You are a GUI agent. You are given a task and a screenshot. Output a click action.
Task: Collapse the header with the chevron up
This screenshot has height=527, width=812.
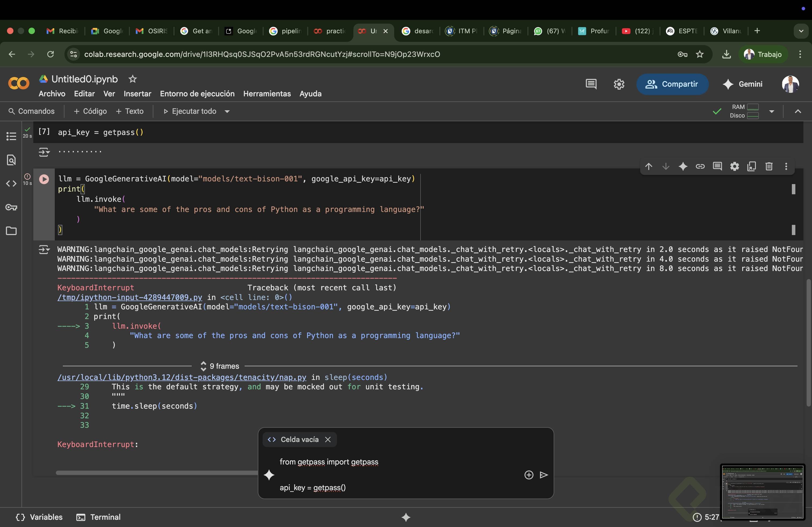pos(798,111)
